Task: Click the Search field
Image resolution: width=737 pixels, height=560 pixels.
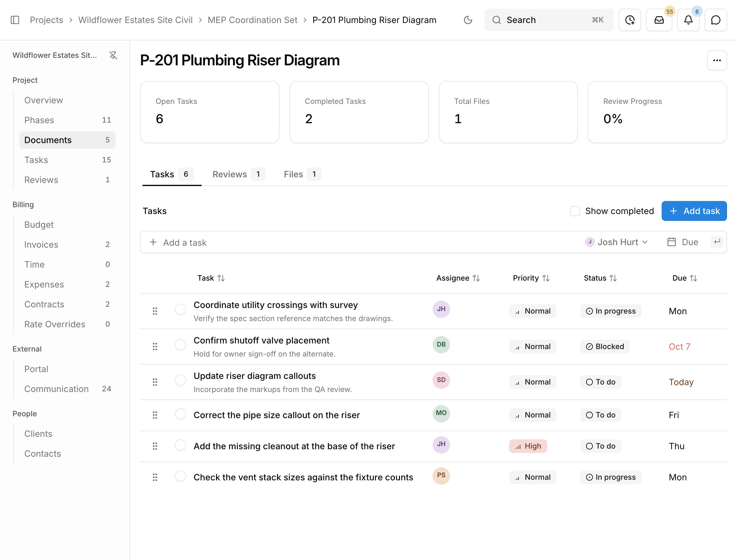Action: (x=549, y=20)
